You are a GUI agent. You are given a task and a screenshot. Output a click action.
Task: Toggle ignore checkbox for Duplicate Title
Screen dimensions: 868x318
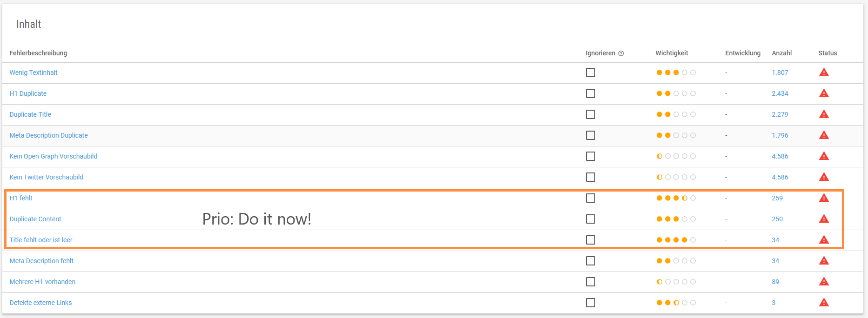pos(591,114)
